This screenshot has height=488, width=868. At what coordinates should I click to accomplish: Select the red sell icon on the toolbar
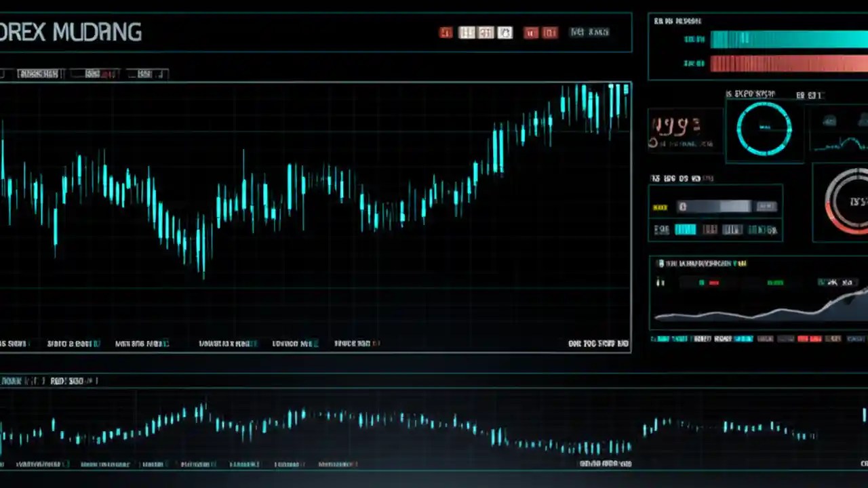[x=446, y=32]
